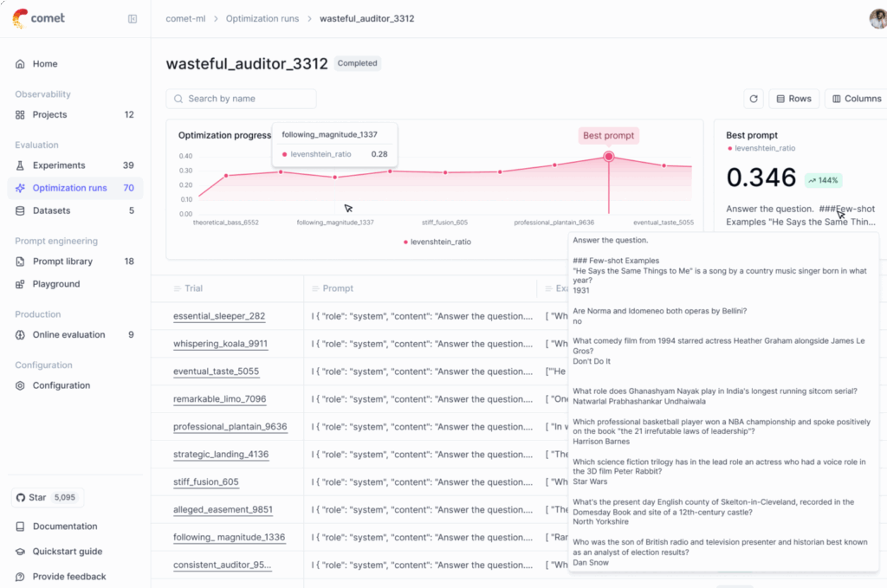Image resolution: width=887 pixels, height=588 pixels.
Task: Toggle the levenshtein_ratio legend under chart
Action: 437,242
